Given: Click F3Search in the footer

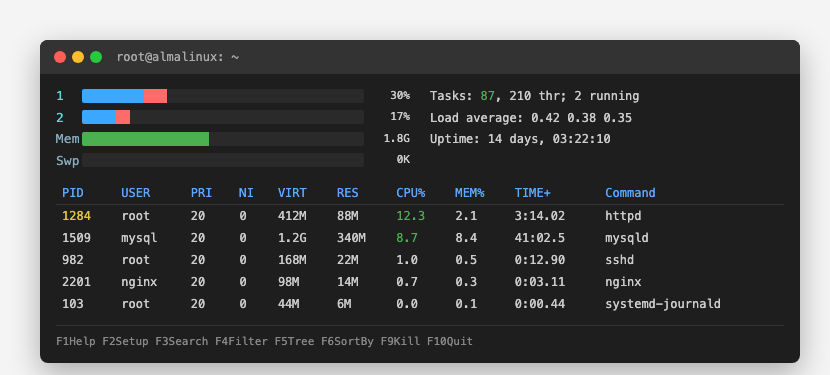Looking at the screenshot, I should (x=182, y=342).
